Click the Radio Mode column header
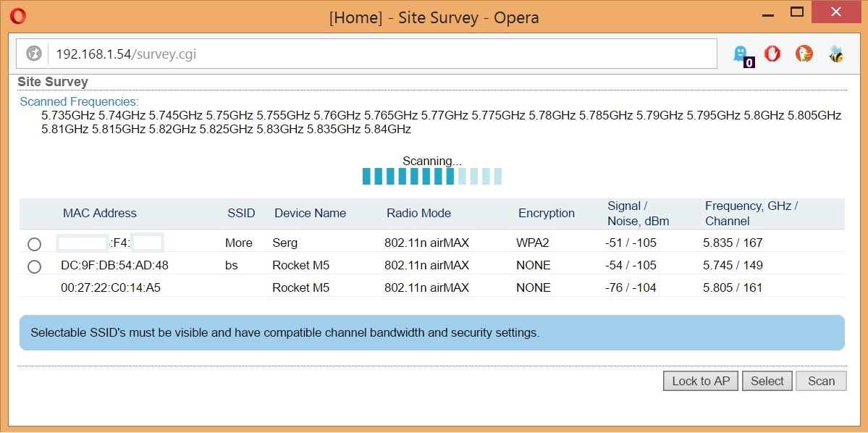This screenshot has height=433, width=868. click(x=418, y=213)
